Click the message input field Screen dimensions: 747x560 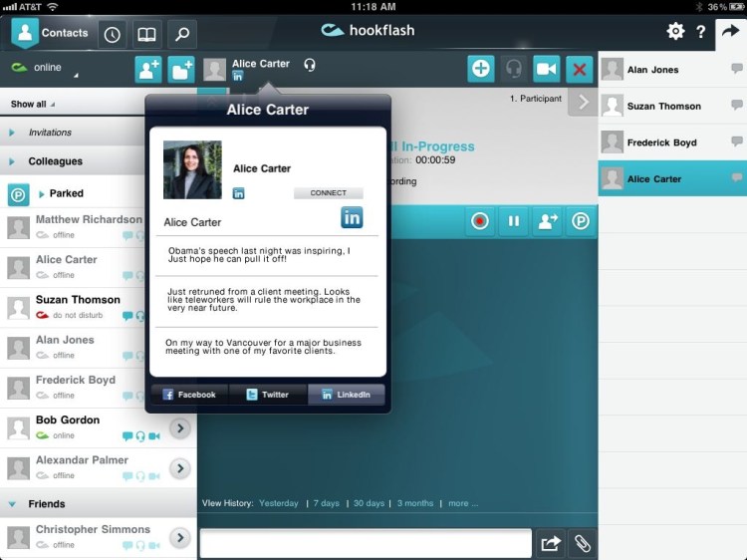[x=366, y=543]
